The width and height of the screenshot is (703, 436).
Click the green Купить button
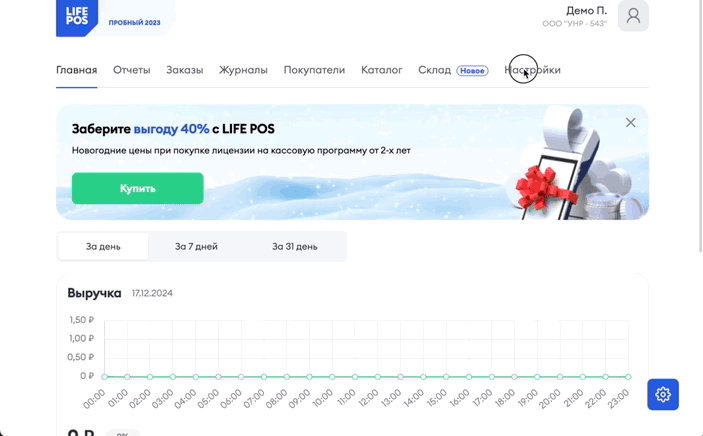click(138, 188)
